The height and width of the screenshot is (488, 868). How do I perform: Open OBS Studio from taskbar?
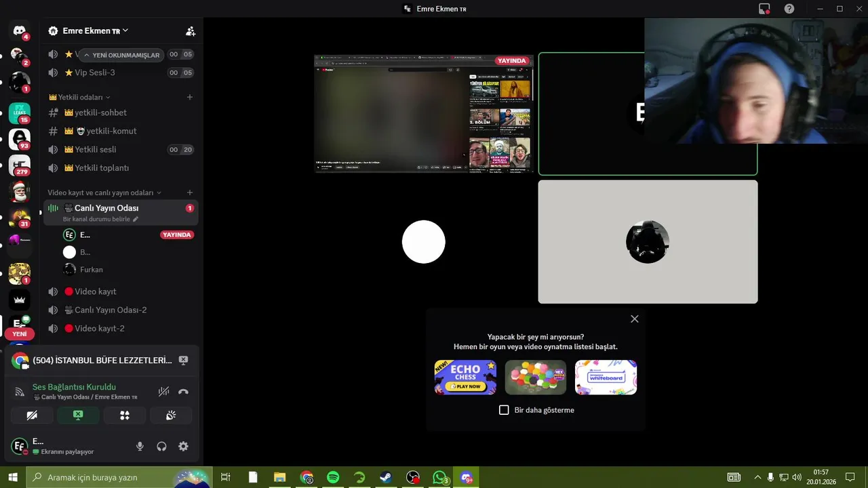pyautogui.click(x=413, y=477)
